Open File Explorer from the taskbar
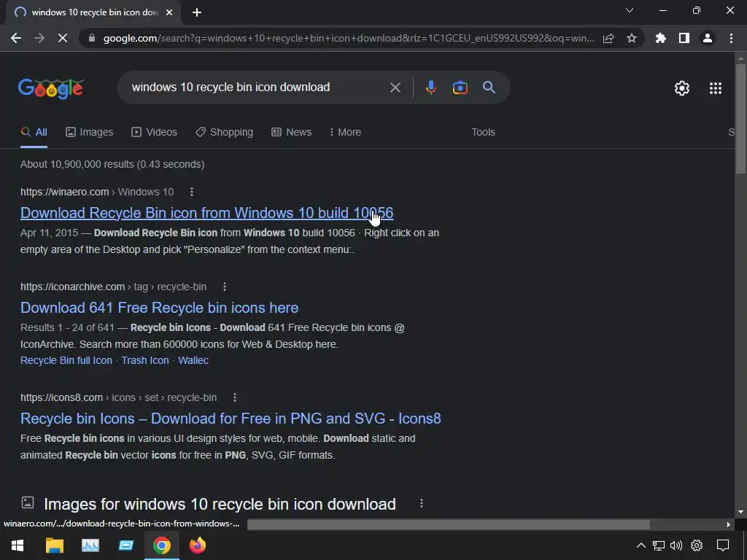 coord(54,545)
